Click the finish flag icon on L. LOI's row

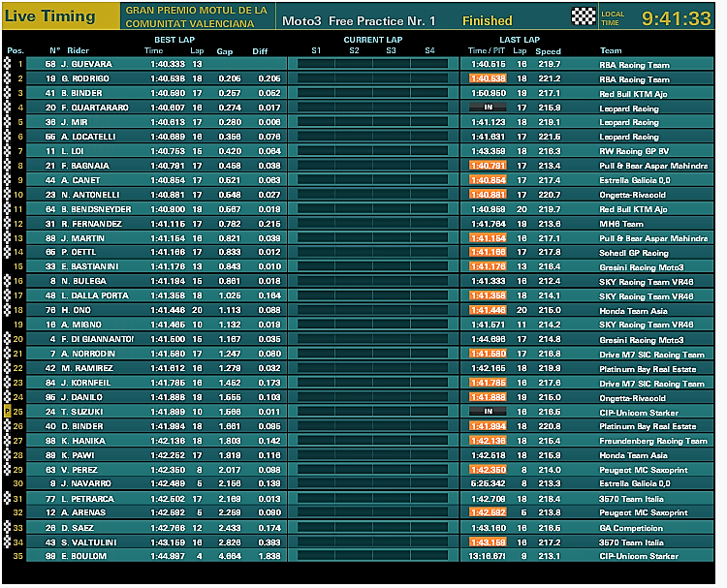point(7,151)
